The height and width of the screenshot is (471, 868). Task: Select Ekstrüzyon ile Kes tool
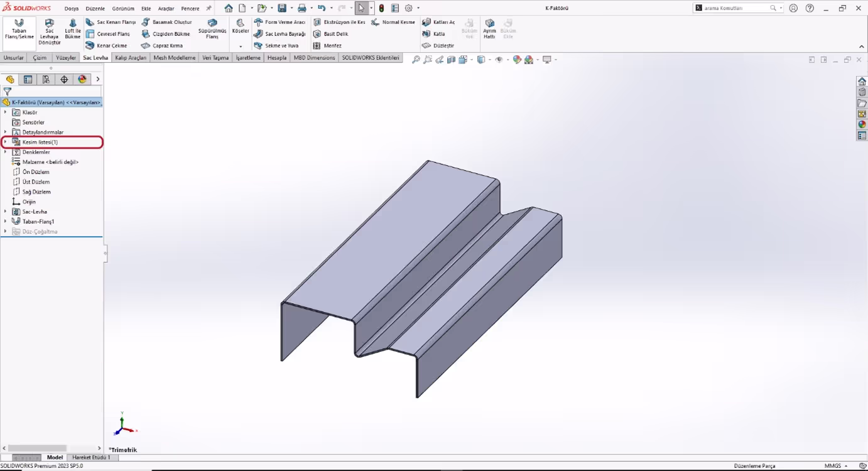pyautogui.click(x=339, y=22)
